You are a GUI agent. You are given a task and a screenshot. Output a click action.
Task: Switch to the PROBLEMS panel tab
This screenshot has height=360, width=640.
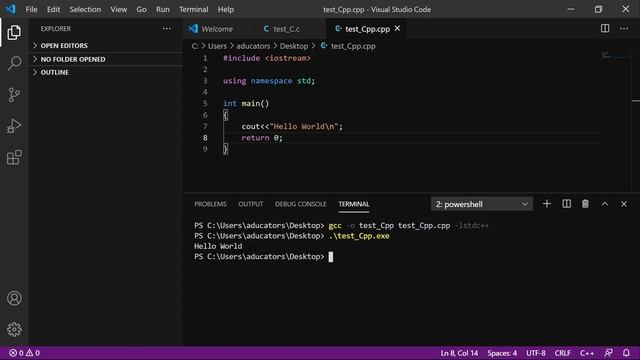click(x=210, y=204)
